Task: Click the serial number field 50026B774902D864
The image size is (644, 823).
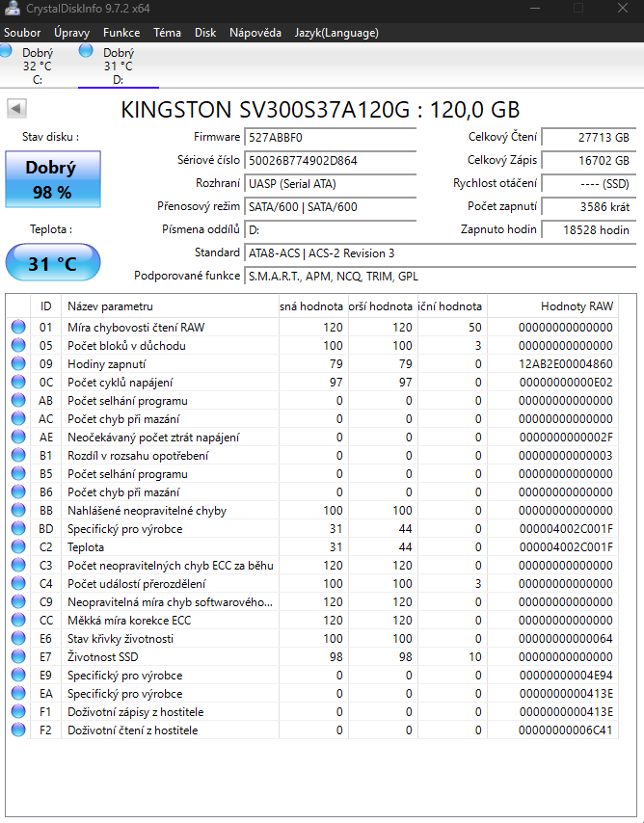Action: (330, 161)
